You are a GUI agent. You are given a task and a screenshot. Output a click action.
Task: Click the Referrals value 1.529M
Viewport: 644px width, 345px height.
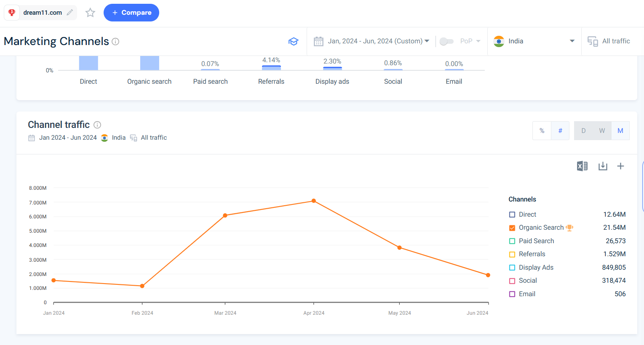pyautogui.click(x=615, y=254)
